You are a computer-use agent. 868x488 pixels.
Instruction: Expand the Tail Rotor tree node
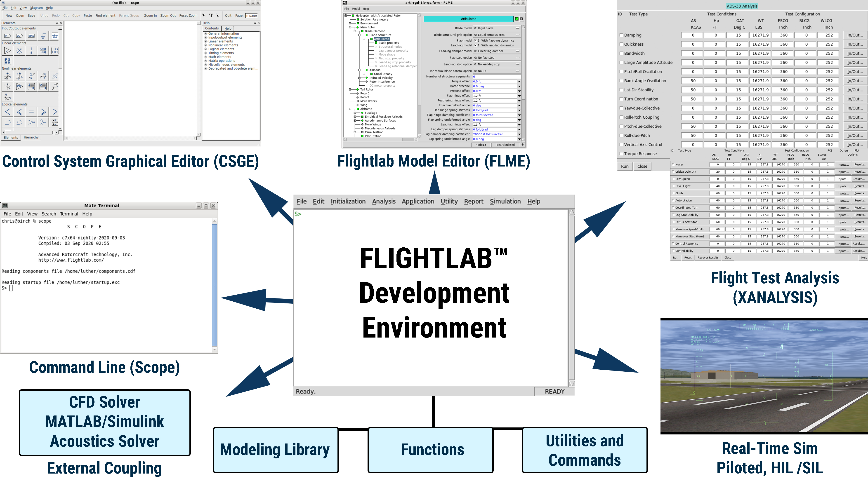(x=350, y=90)
